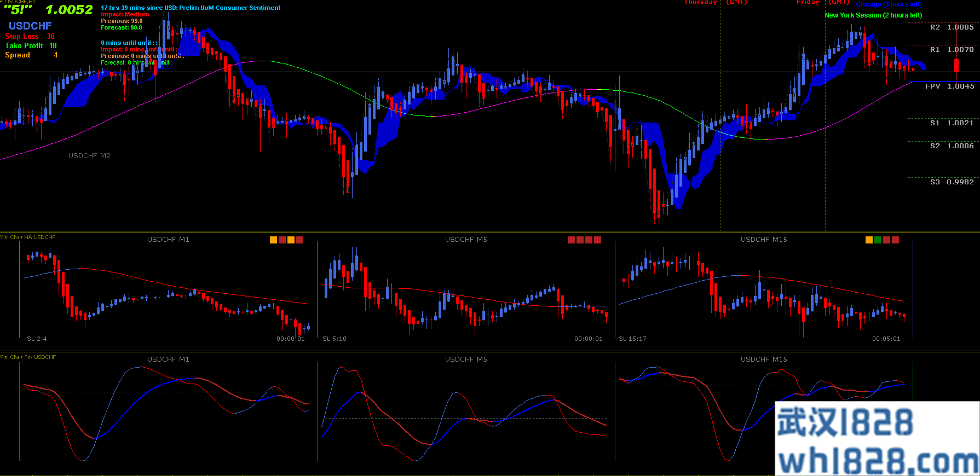The image size is (980, 476).
Task: Click the green signal square on HA M15
Action: (x=878, y=240)
